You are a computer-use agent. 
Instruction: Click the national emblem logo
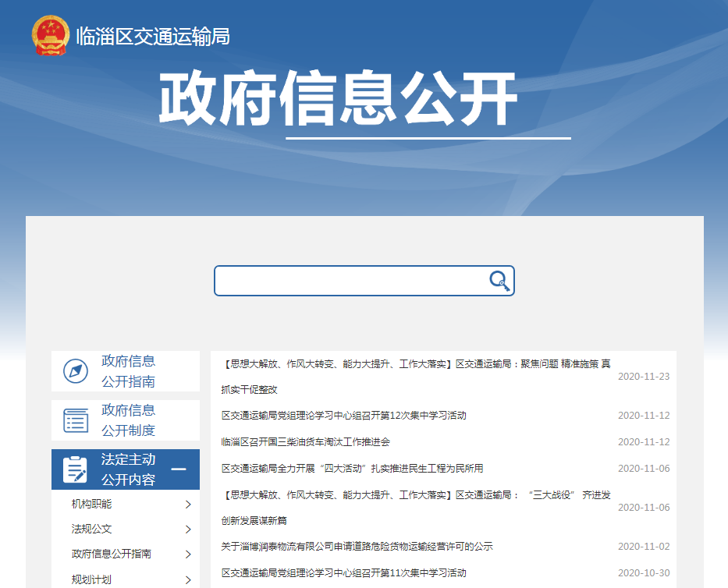[51, 35]
